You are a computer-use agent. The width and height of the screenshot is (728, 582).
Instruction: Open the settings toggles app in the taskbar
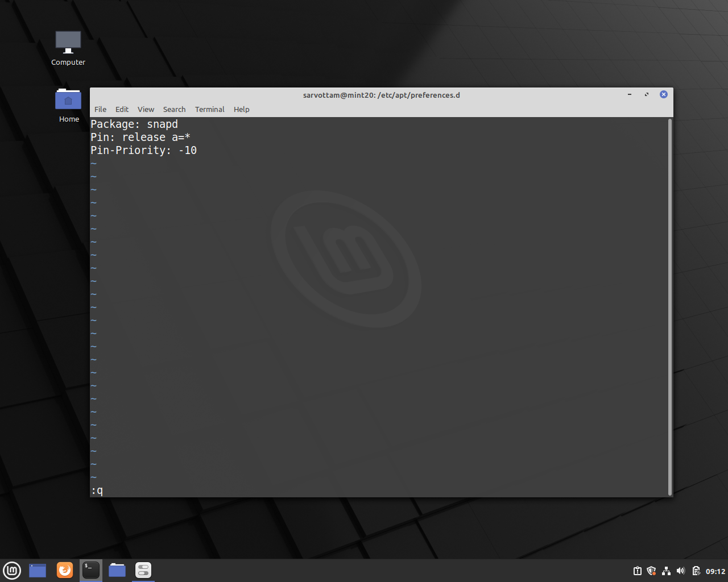pyautogui.click(x=143, y=570)
